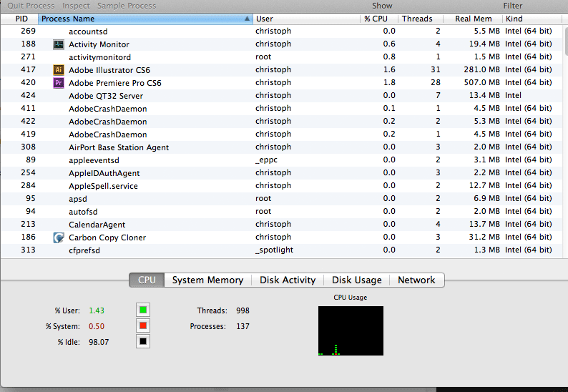Switch to the CPU tab
The width and height of the screenshot is (568, 392).
pos(147,280)
